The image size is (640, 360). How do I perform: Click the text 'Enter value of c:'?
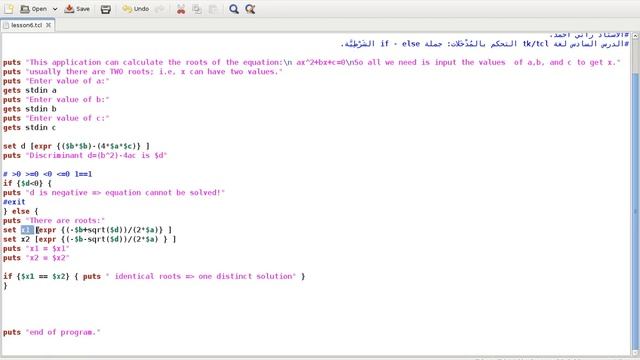(67, 118)
